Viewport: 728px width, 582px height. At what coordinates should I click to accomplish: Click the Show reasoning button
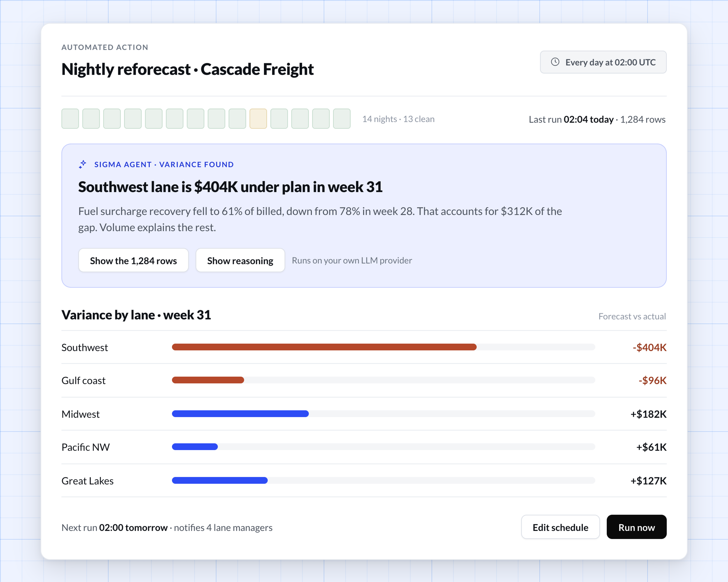(240, 260)
